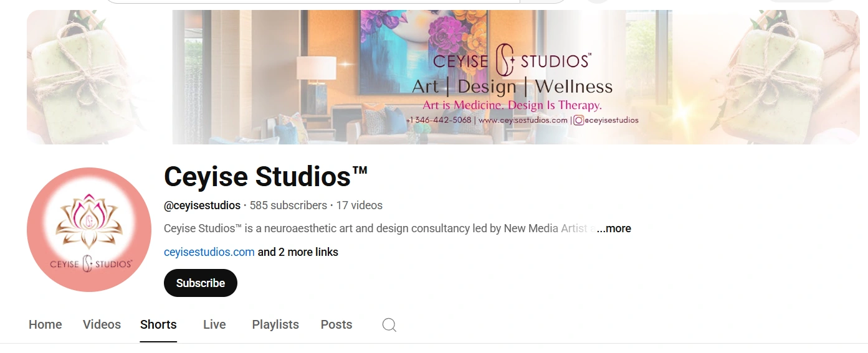Expand description with "...more"

(614, 228)
